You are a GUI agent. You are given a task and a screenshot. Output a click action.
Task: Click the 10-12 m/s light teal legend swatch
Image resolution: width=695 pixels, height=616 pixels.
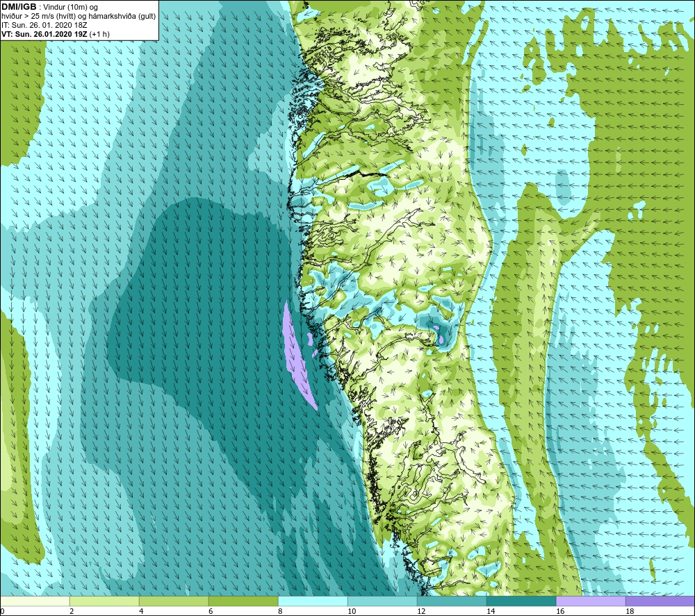[x=382, y=601]
